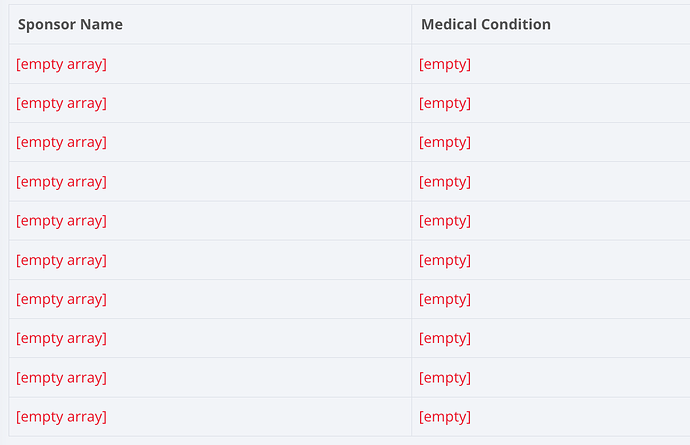Screen dimensions: 690x445
Task: Select first row's Medical Condition cell
Action: point(445,64)
